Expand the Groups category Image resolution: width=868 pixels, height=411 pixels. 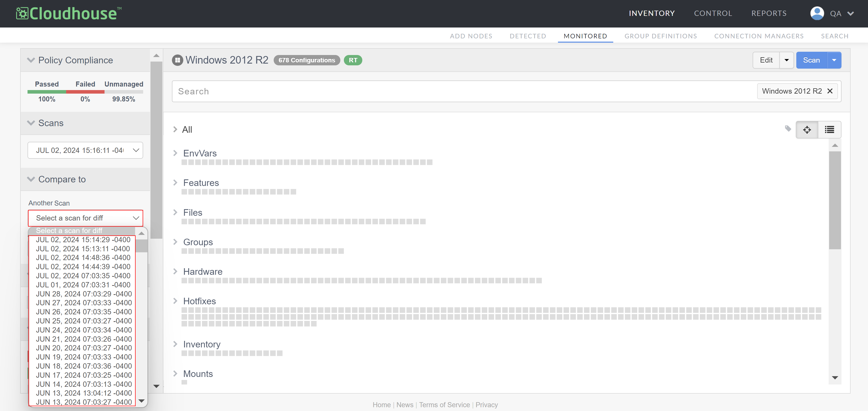point(175,242)
